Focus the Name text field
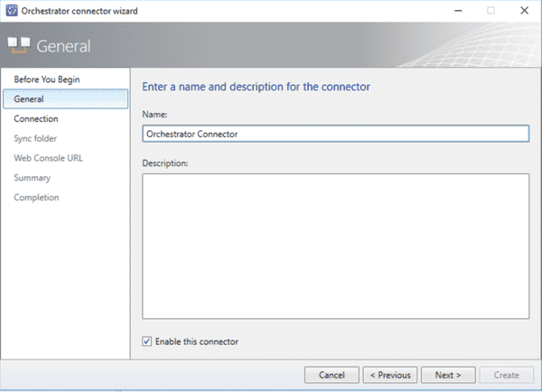The height and width of the screenshot is (392, 542). 336,134
